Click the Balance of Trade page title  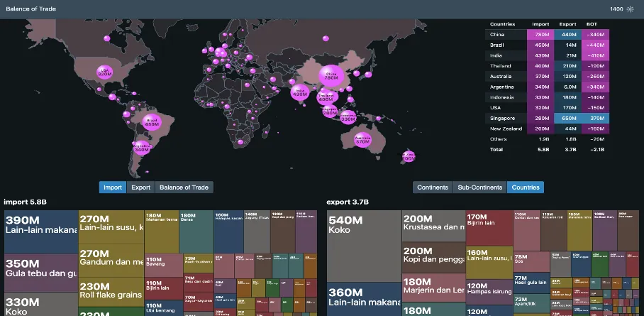point(30,9)
